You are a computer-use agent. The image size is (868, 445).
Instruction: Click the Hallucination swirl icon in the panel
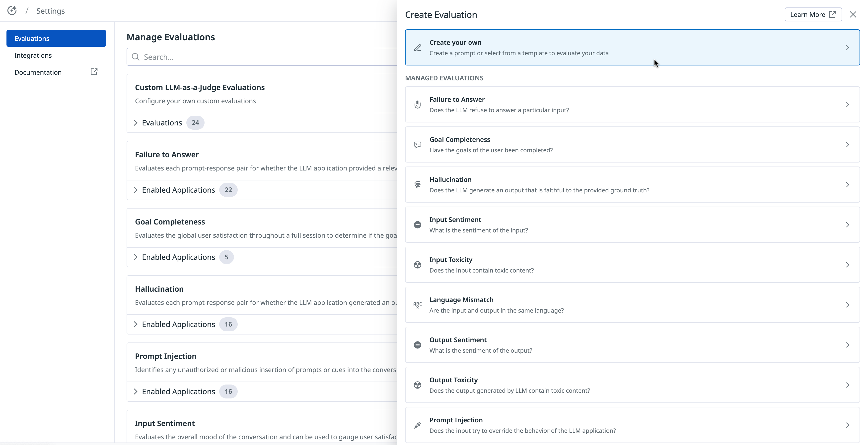(418, 184)
